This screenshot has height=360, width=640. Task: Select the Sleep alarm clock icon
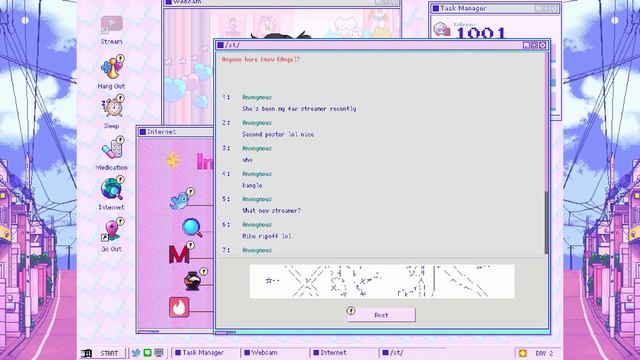click(113, 106)
